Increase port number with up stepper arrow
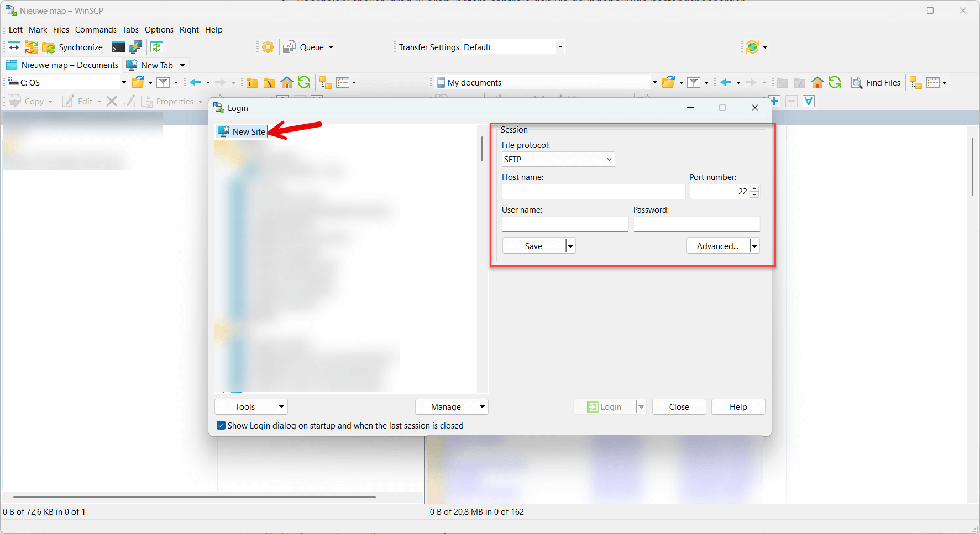 [754, 189]
